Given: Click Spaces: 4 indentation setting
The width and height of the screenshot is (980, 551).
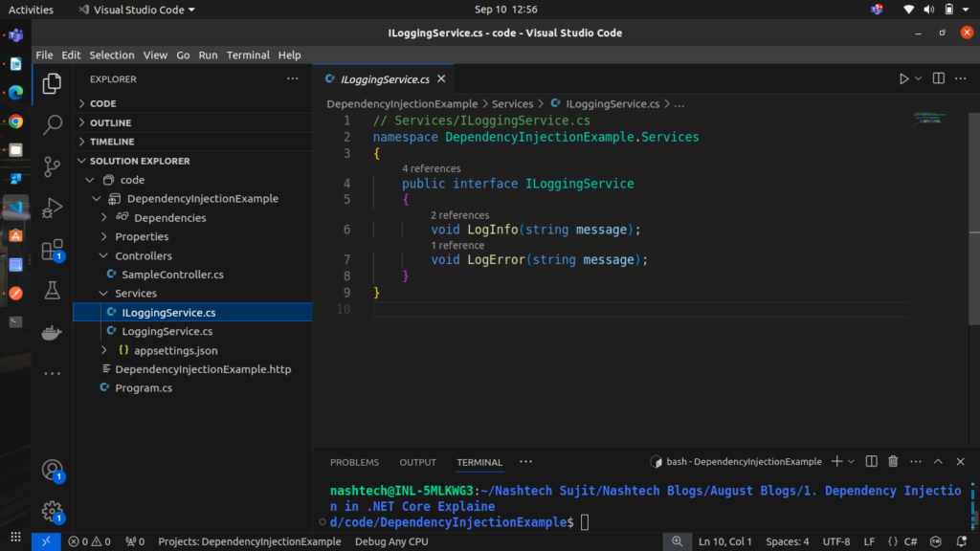Looking at the screenshot, I should (787, 541).
